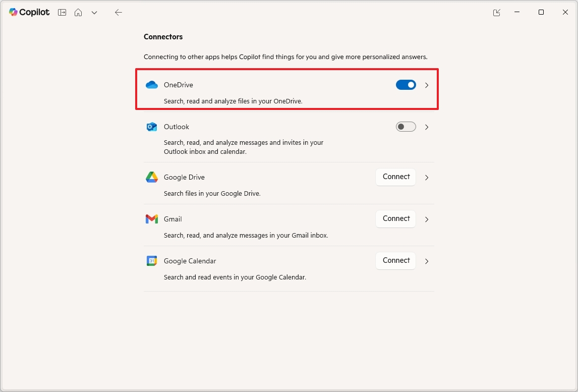Disable the OneDrive connector toggle

click(x=406, y=85)
